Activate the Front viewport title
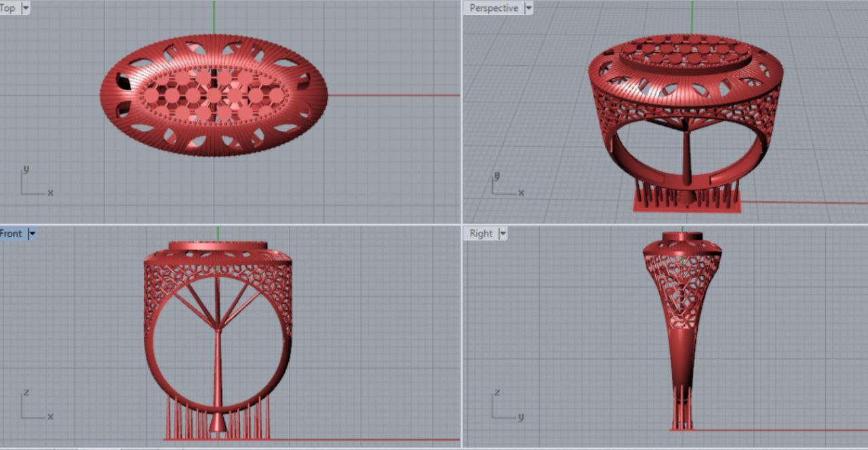 pos(12,233)
